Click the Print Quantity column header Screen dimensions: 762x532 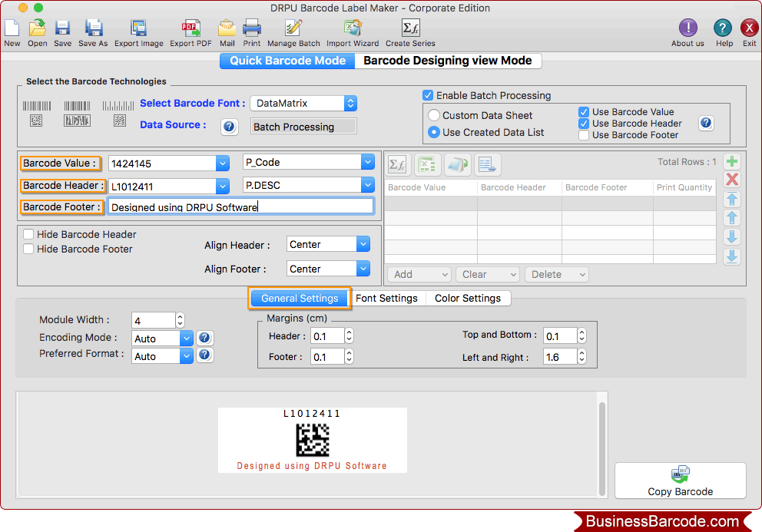pos(684,187)
